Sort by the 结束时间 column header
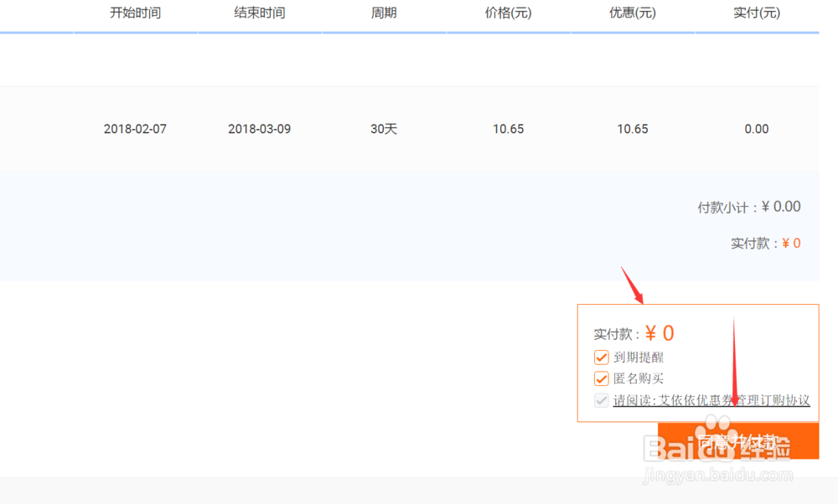Viewport: 838px width, 504px height. pyautogui.click(x=259, y=13)
